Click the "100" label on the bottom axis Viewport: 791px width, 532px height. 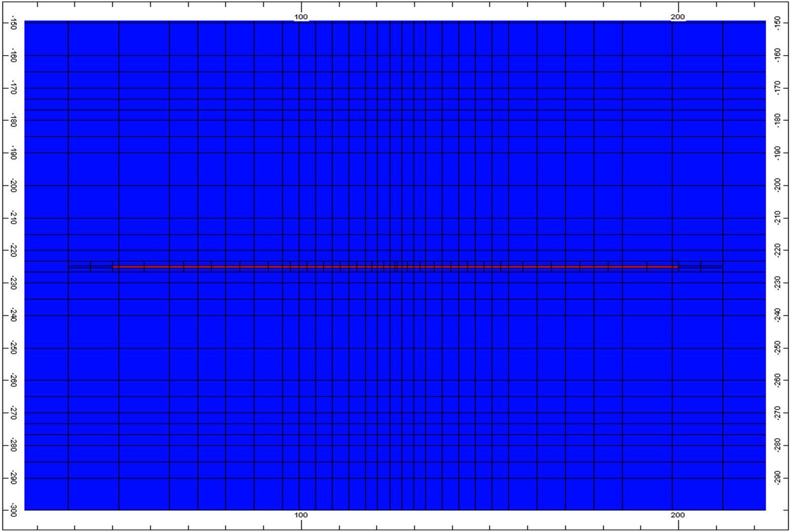(301, 515)
